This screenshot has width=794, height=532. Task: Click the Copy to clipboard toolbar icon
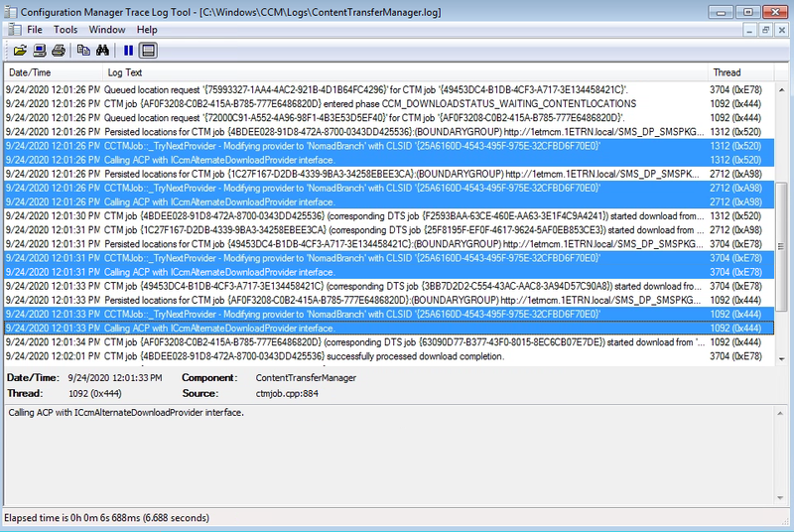coord(83,51)
